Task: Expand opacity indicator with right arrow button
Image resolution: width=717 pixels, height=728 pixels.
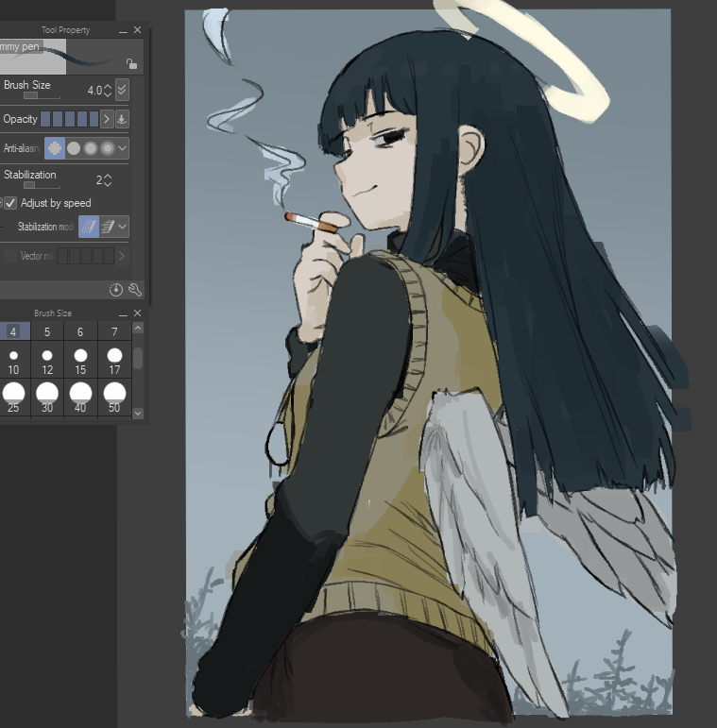Action: tap(107, 119)
